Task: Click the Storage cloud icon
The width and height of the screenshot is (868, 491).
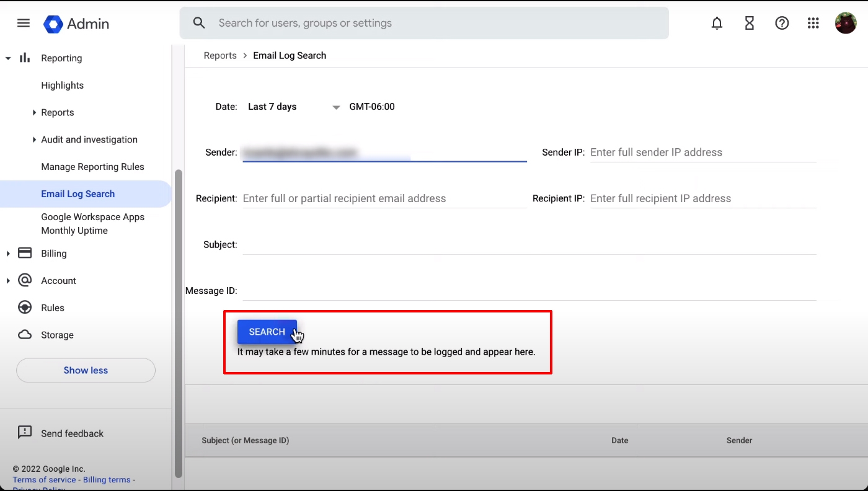Action: (25, 335)
